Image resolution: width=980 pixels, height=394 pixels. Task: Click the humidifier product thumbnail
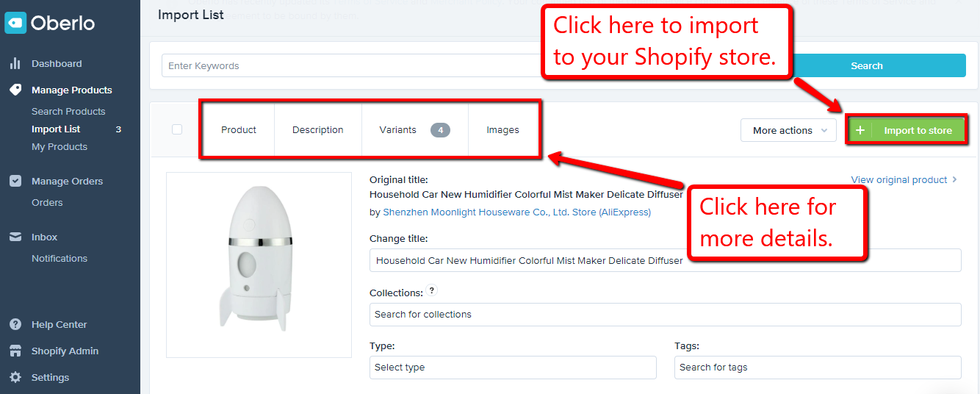[259, 265]
